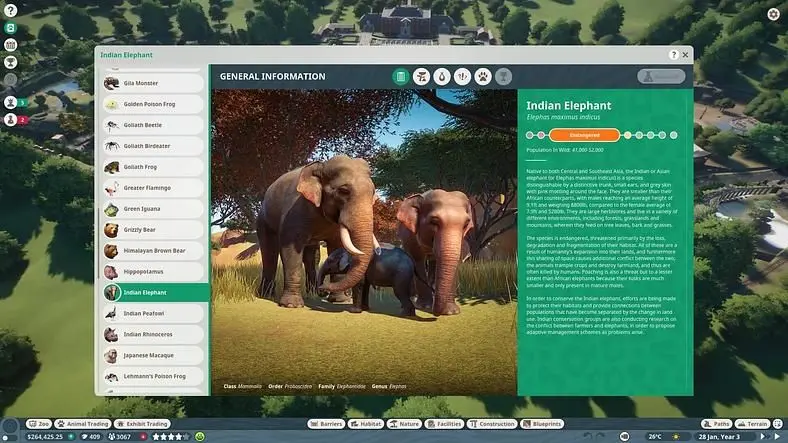Select Indian Peafowl entry
This screenshot has height=443, width=788.
153,313
